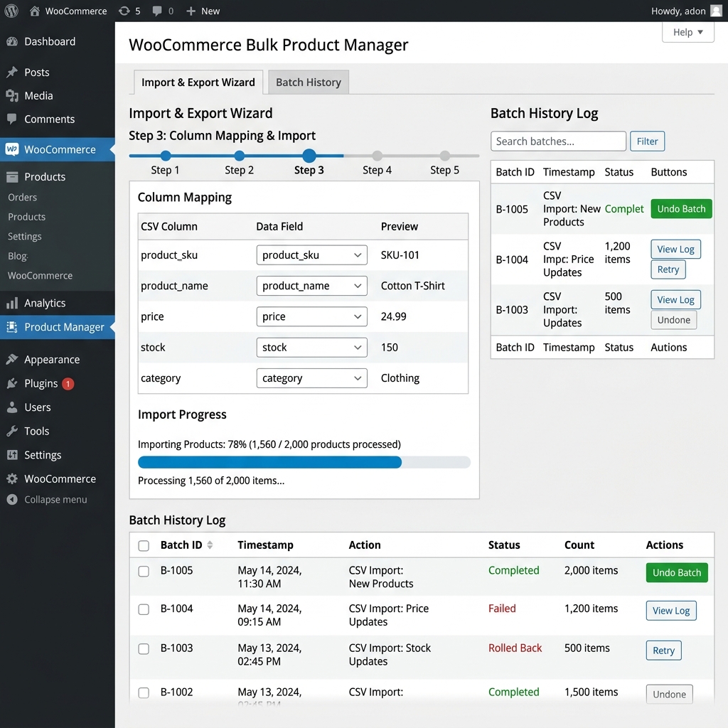Check the box for batch B-1005

coord(144,571)
